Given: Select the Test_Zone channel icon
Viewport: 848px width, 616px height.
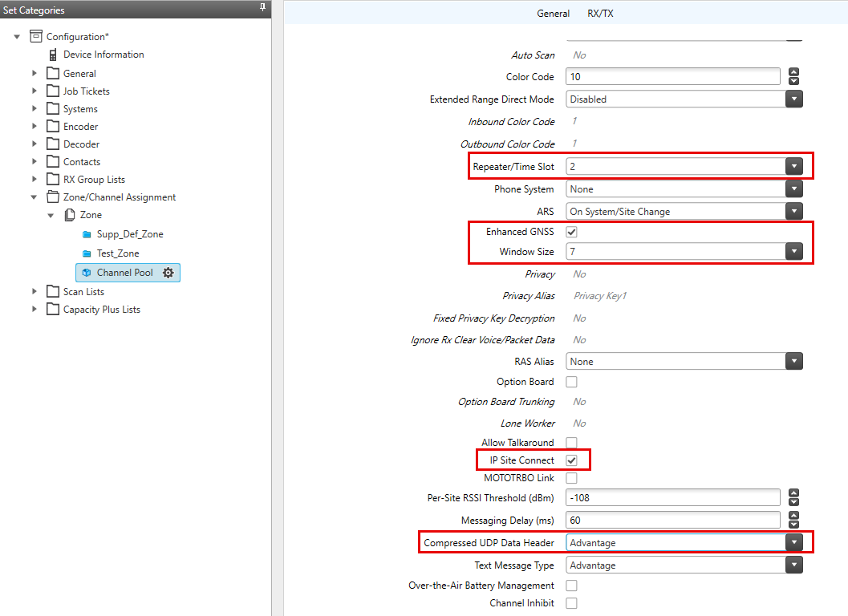Looking at the screenshot, I should coord(86,253).
